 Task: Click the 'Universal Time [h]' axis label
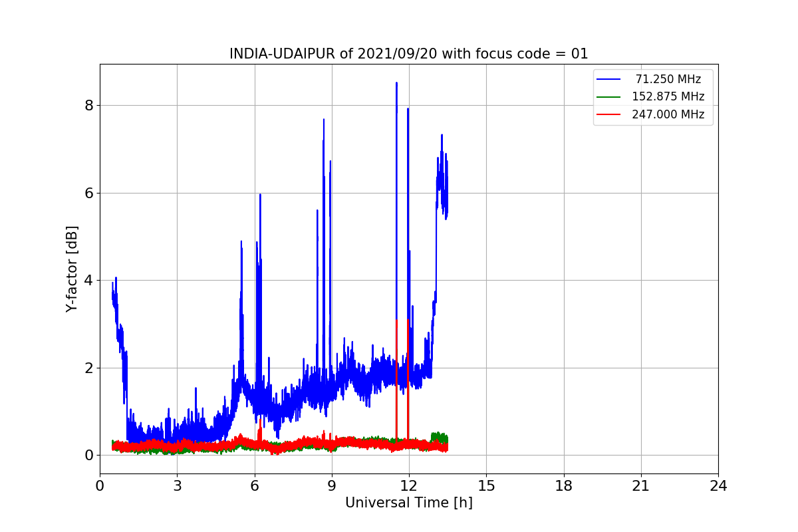click(x=409, y=503)
